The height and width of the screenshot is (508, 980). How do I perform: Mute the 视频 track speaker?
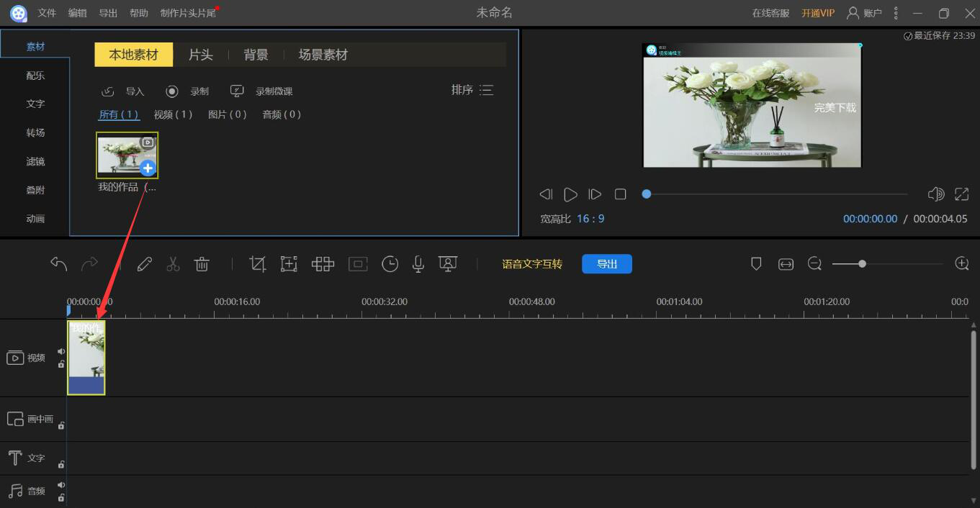[x=61, y=352]
